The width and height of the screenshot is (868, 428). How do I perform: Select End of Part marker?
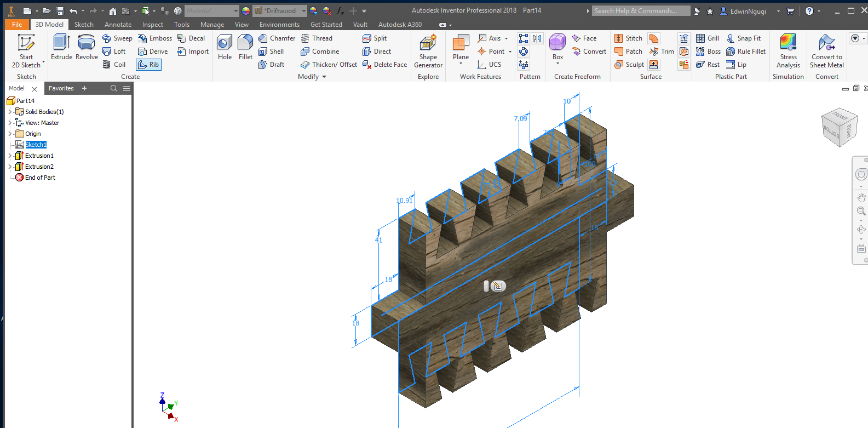35,178
